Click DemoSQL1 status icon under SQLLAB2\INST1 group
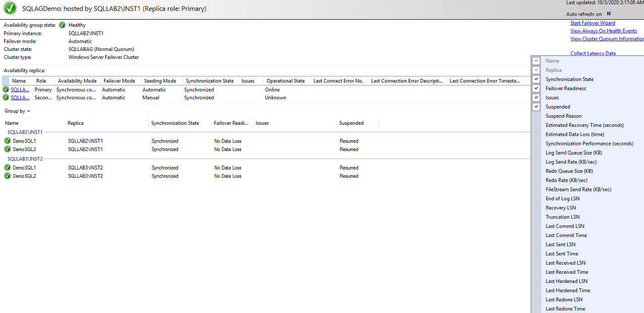 [x=8, y=141]
